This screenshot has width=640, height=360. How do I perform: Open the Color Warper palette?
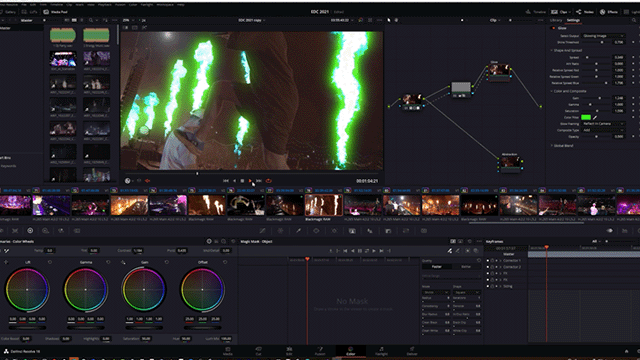tap(280, 231)
